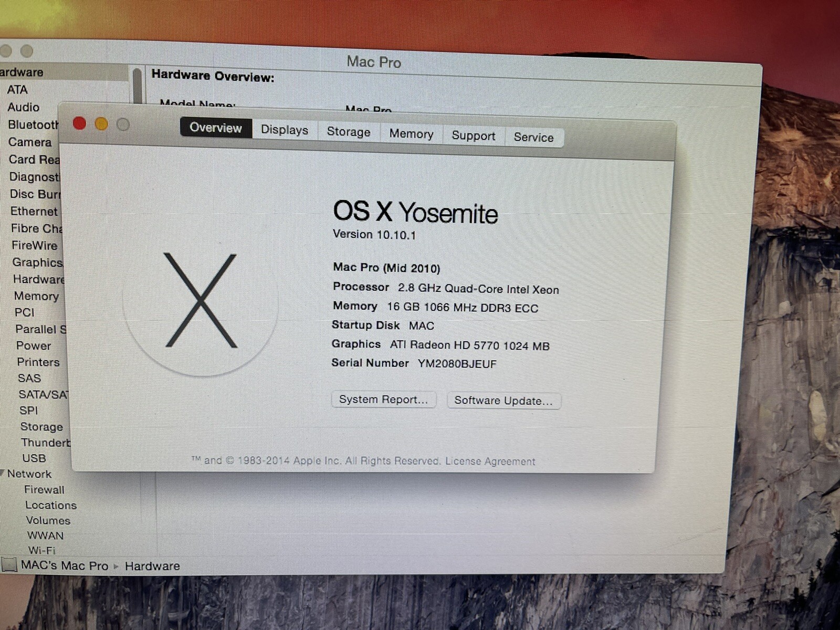
Task: Select FireWire in the sidebar
Action: tap(35, 245)
